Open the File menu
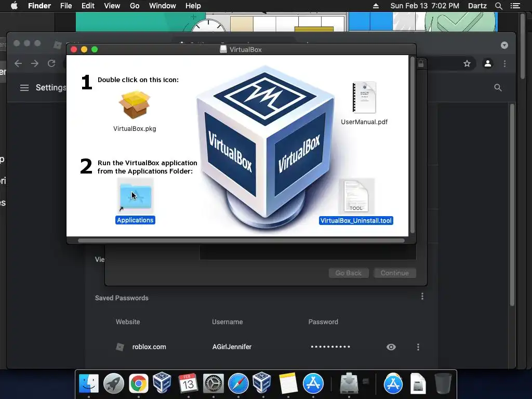Screen dimensions: 532x399 coord(66,6)
